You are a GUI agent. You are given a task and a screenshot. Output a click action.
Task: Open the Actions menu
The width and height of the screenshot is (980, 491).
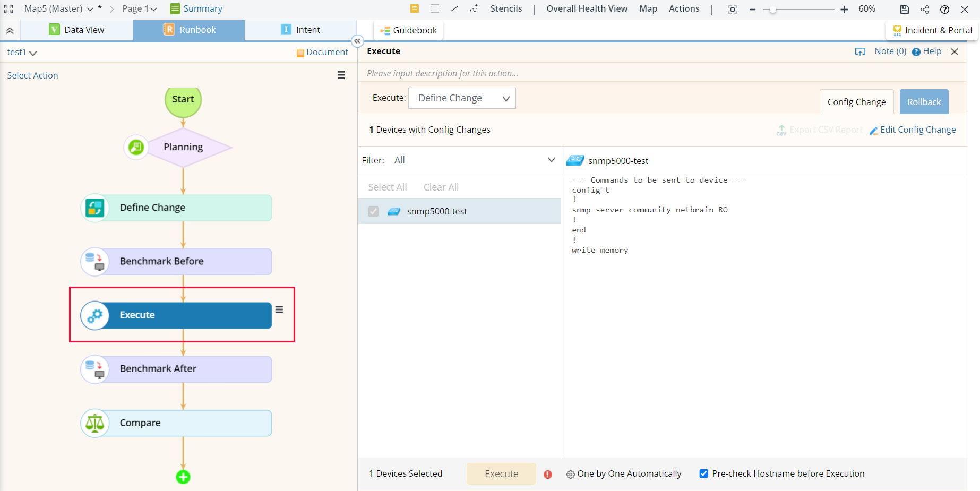click(684, 8)
